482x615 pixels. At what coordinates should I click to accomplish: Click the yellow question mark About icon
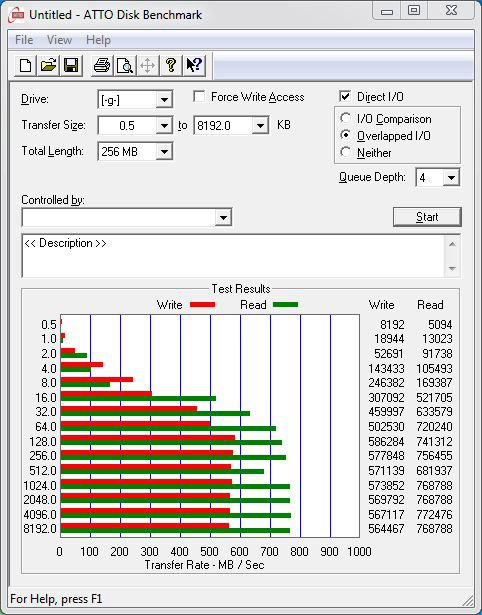coord(171,65)
